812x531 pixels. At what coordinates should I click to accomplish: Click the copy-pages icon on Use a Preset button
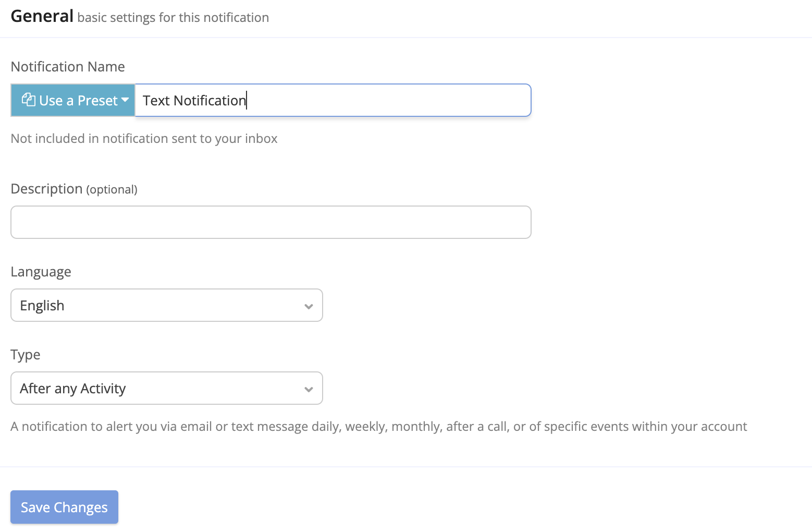[29, 100]
